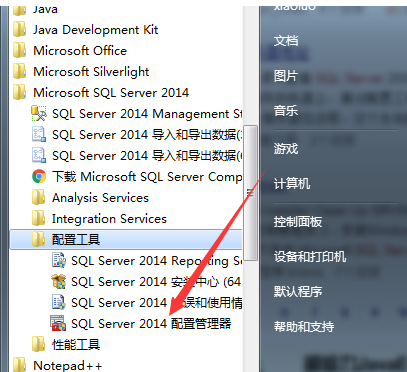Click the Analysis Services folder icon
This screenshot has height=372, width=407.
coord(38,197)
